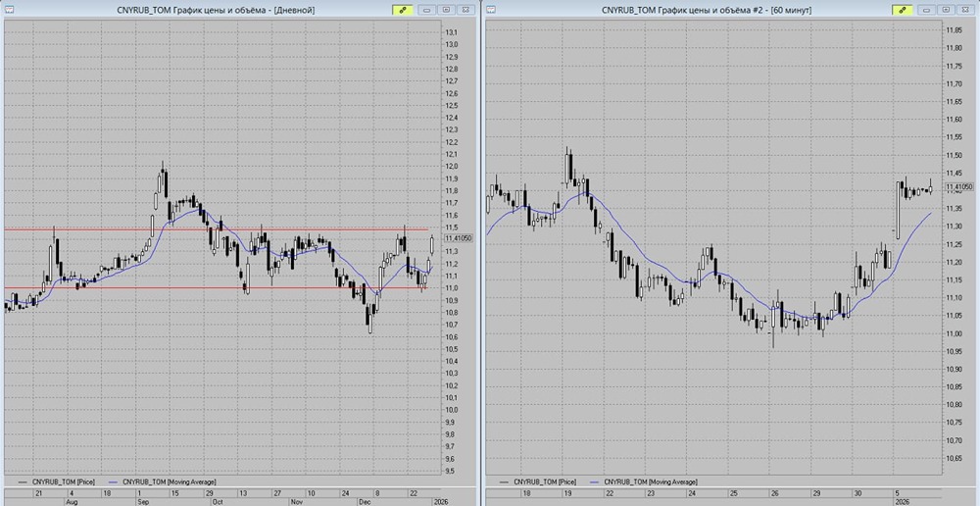Click date label '30' on the 60-minute chart axis

tap(857, 493)
